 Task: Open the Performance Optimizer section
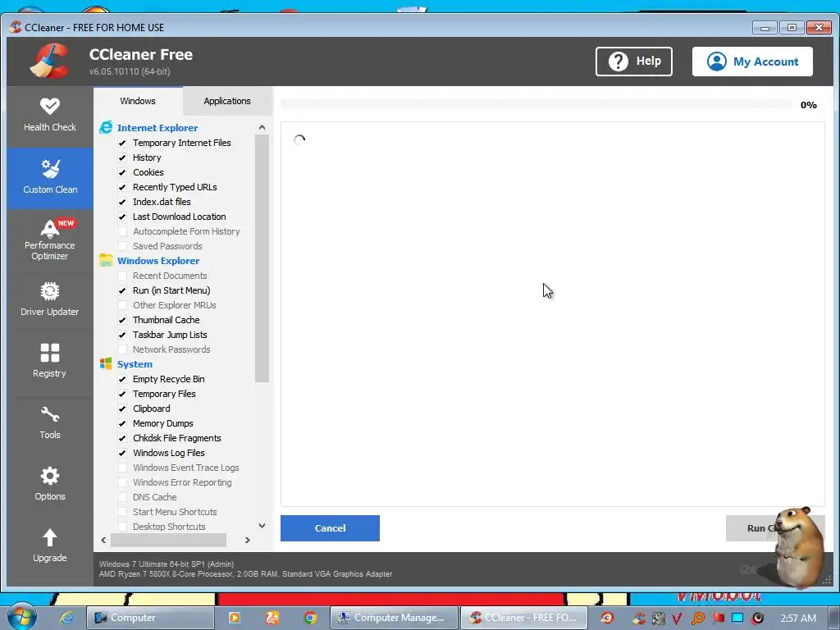[x=50, y=240]
